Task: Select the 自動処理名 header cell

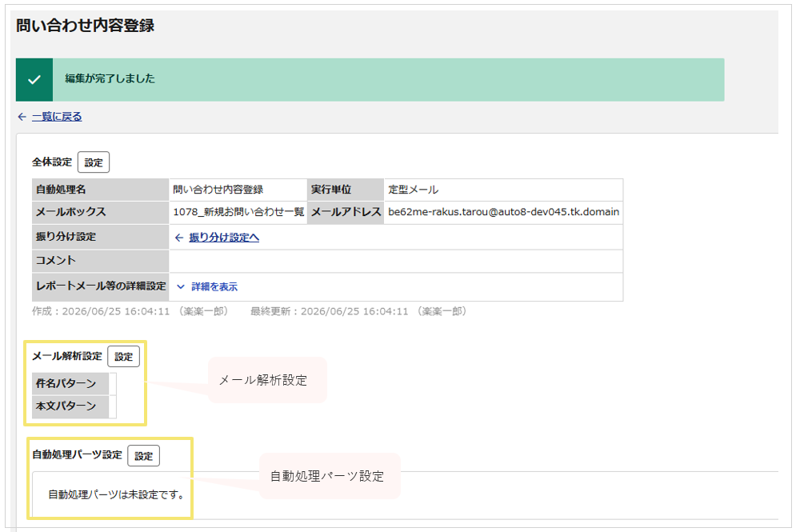Action: 101,190
